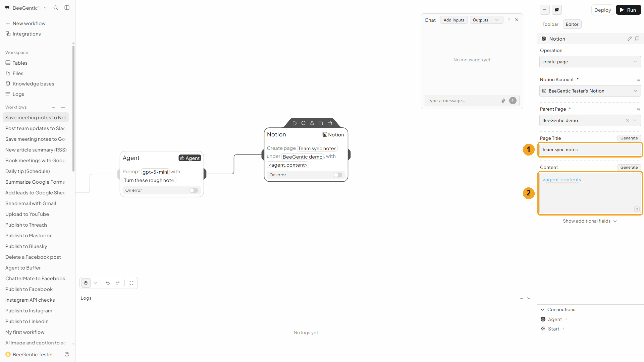Switch to the Editor tab
644x362 pixels.
[572, 24]
